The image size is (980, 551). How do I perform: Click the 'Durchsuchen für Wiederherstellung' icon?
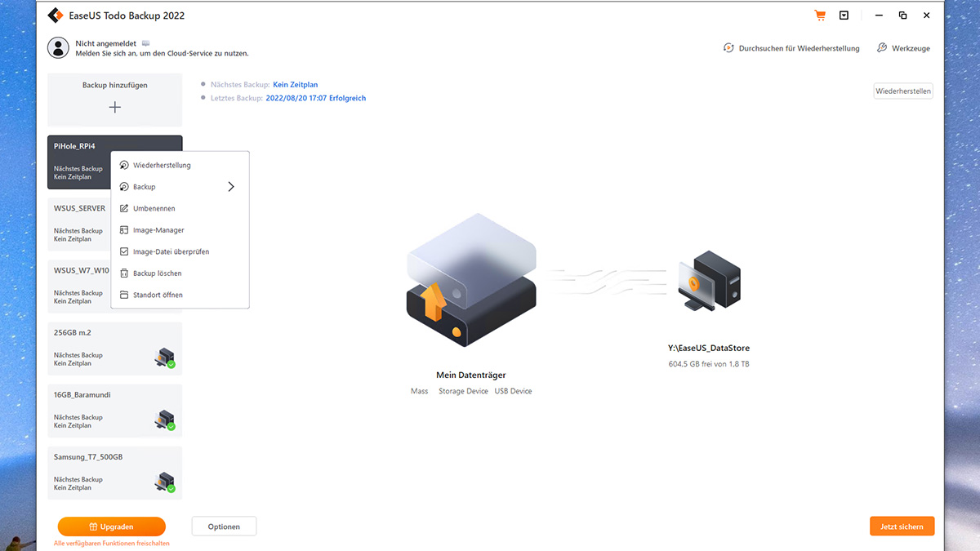728,48
